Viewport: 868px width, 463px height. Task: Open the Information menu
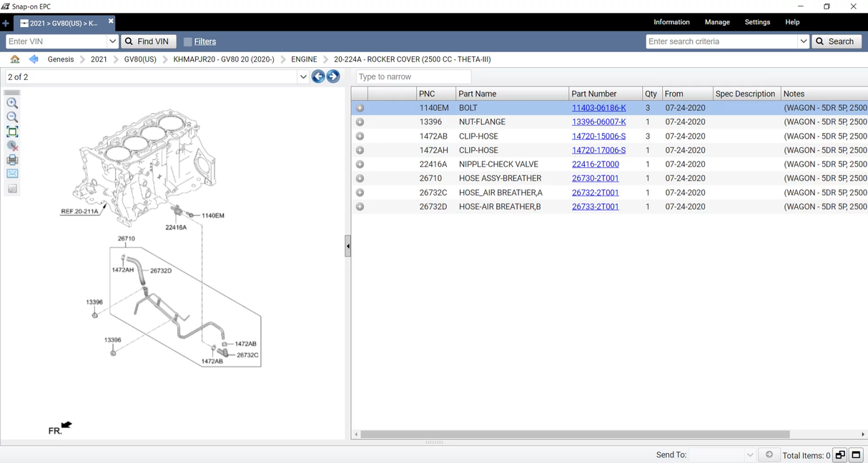[671, 22]
